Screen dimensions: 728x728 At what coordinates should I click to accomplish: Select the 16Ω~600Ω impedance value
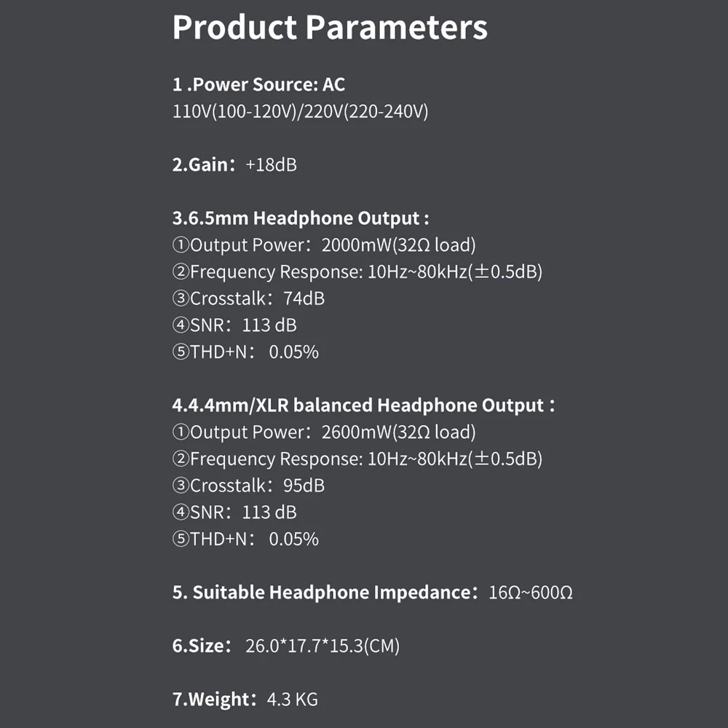pyautogui.click(x=531, y=593)
